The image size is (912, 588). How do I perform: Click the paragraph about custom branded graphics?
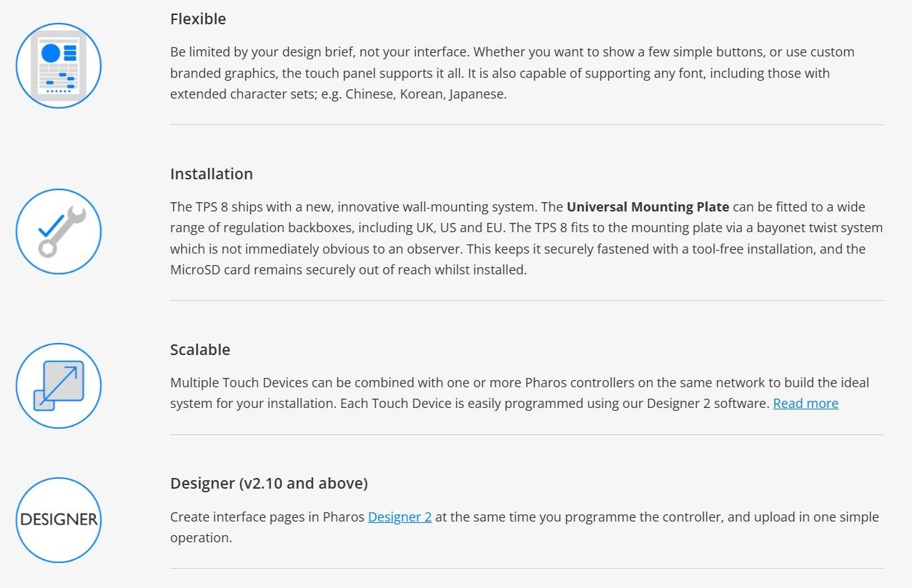(512, 73)
